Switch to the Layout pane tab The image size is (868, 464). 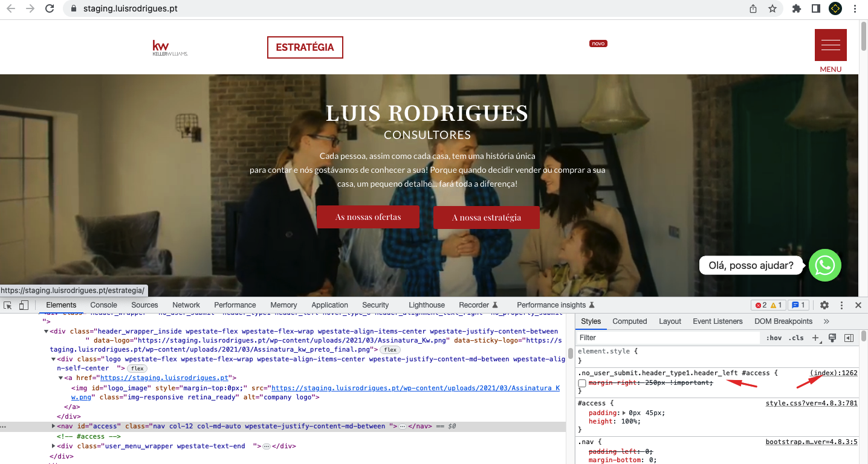pos(670,321)
